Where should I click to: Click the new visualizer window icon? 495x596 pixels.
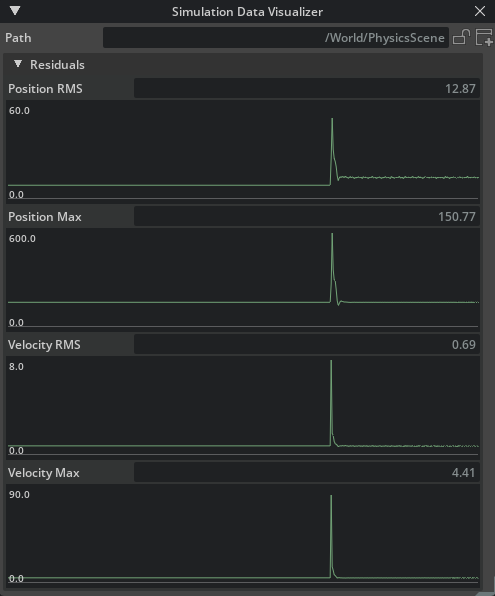pyautogui.click(x=484, y=37)
